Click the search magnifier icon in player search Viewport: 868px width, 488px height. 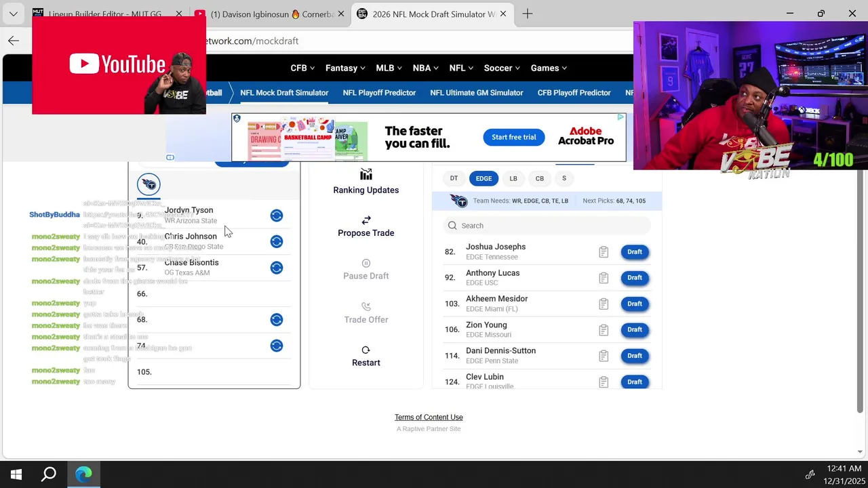click(x=452, y=226)
